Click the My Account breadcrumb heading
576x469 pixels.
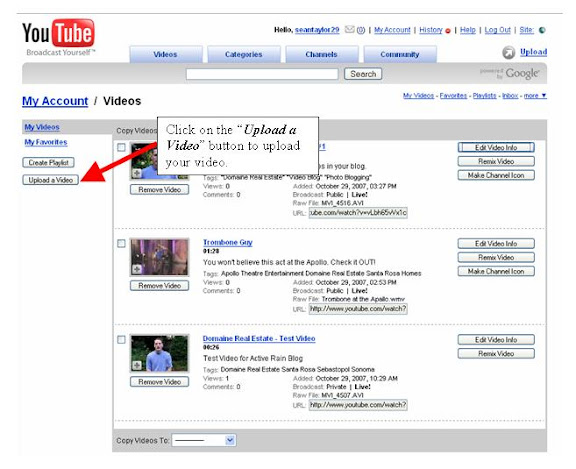(55, 101)
